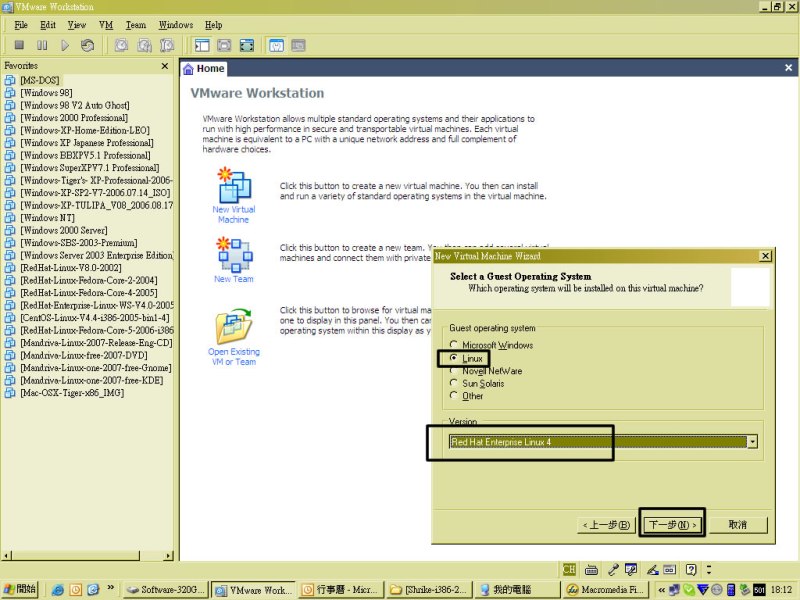Click the Red Hat Enterprise Linux 4 combo box
This screenshot has height=600, width=800.
point(603,442)
